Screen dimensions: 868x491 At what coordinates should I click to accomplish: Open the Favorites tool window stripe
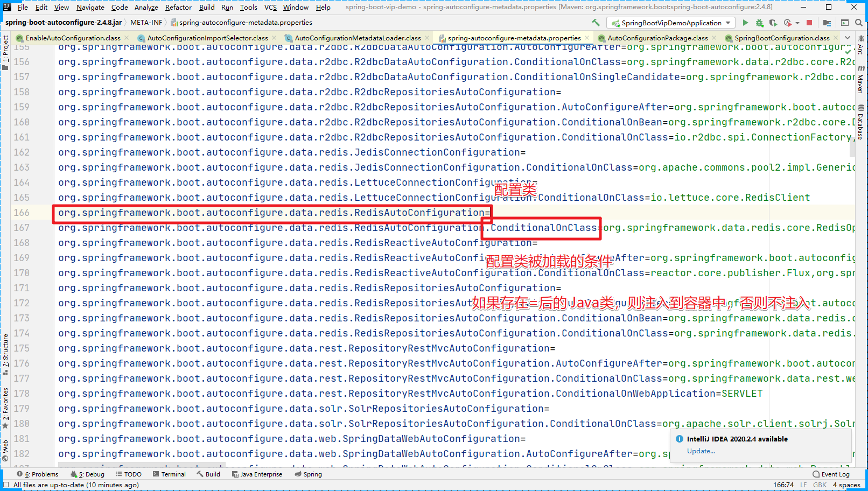click(x=5, y=408)
